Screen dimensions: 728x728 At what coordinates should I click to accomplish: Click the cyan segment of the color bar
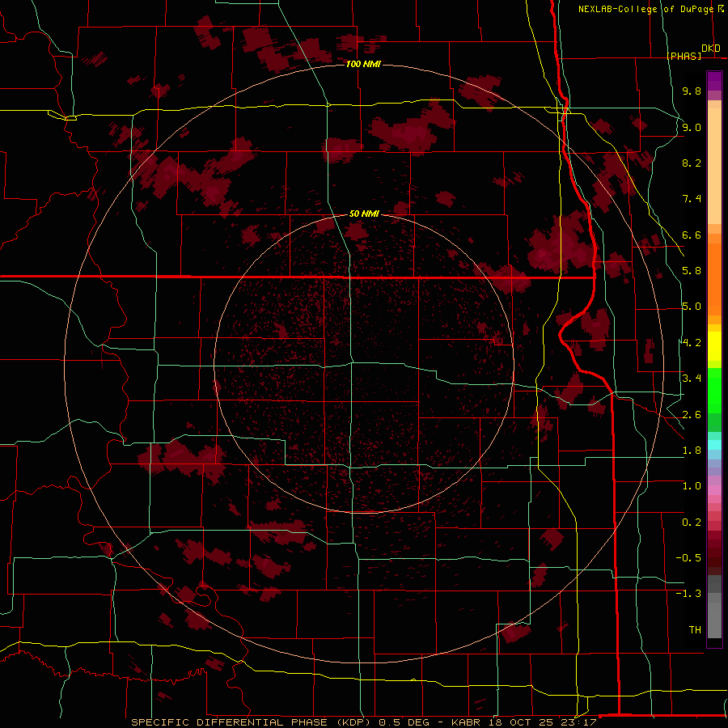coord(714,445)
